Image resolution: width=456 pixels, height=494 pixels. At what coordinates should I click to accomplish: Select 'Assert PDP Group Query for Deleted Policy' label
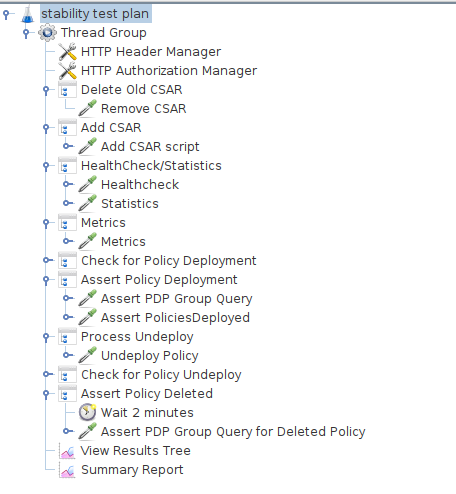coord(233,432)
